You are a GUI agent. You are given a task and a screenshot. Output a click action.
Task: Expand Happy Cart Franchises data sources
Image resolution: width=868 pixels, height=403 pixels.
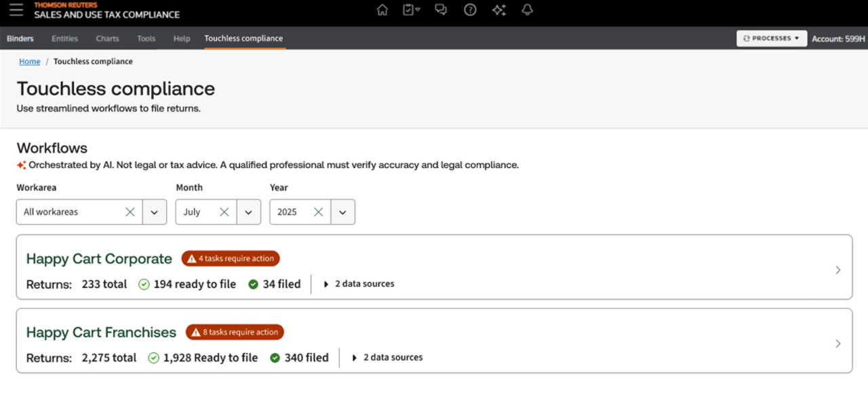point(387,358)
